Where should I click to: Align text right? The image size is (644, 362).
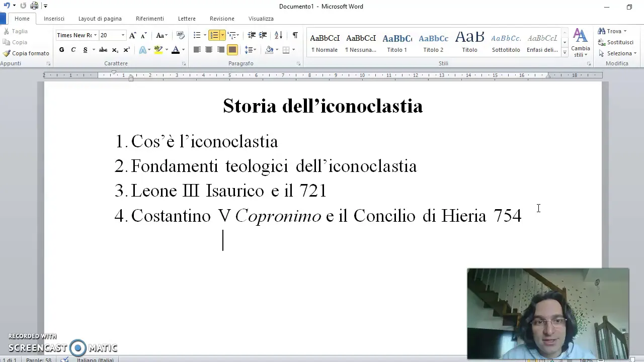point(220,50)
